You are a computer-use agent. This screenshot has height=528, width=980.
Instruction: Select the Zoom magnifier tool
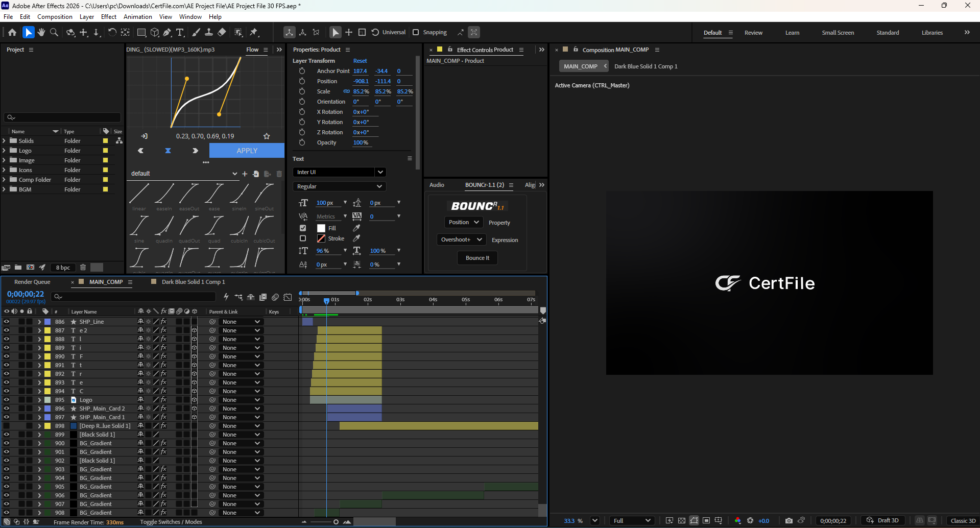coord(54,32)
